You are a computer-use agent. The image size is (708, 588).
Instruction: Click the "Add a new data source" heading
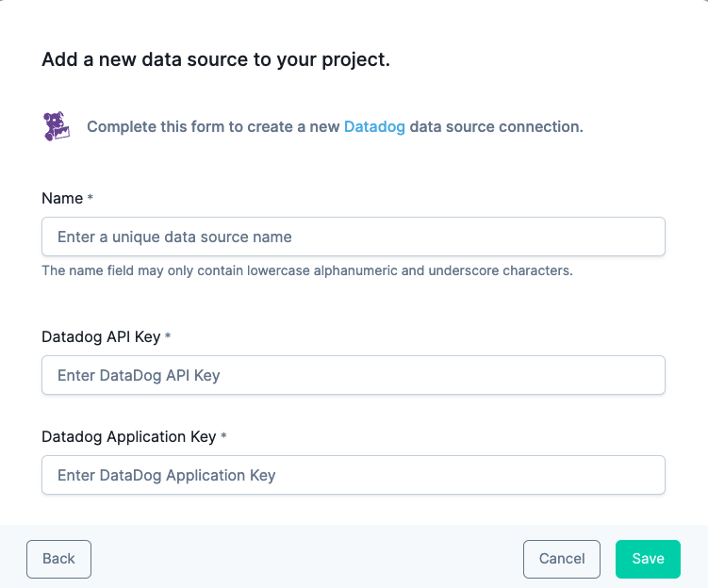click(x=216, y=59)
